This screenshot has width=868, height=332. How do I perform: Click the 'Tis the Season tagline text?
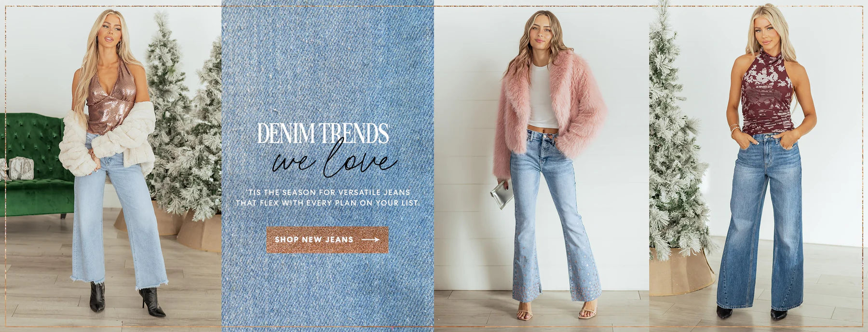pyautogui.click(x=328, y=197)
